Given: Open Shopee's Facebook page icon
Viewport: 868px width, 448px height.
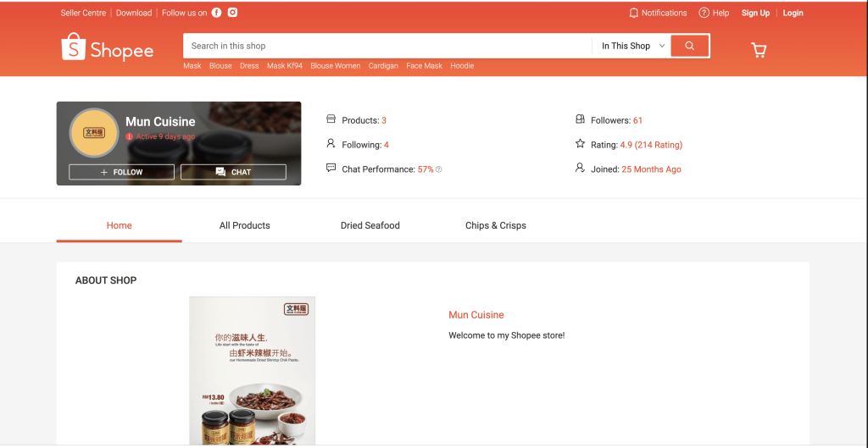Looking at the screenshot, I should click(x=216, y=13).
